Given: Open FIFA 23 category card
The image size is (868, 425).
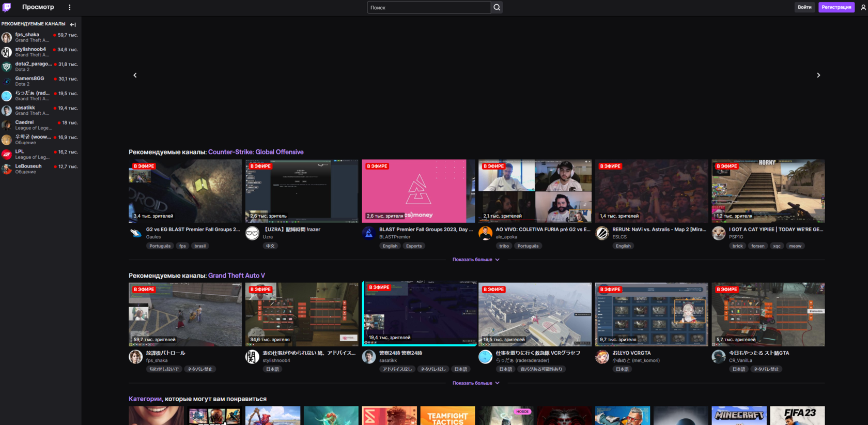Looking at the screenshot, I should [798, 416].
